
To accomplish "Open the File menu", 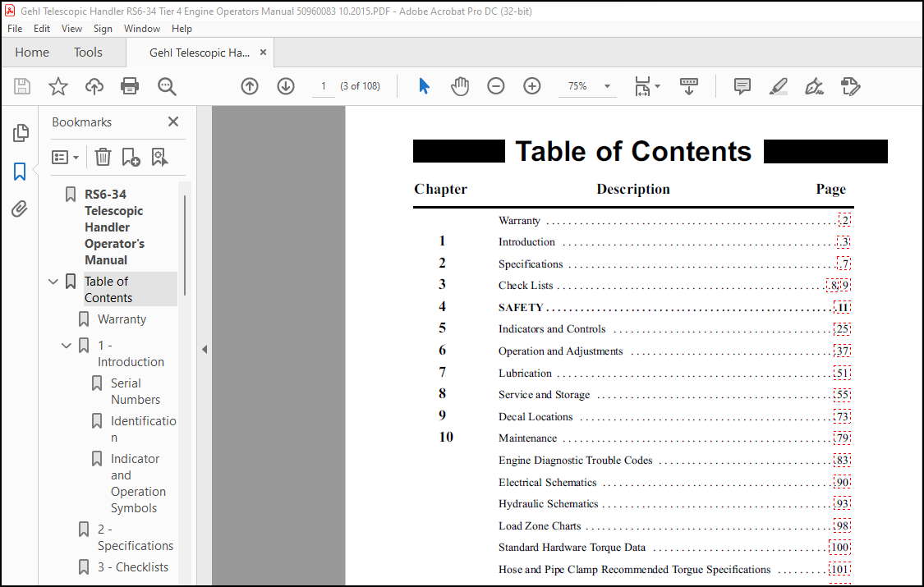I will [15, 28].
